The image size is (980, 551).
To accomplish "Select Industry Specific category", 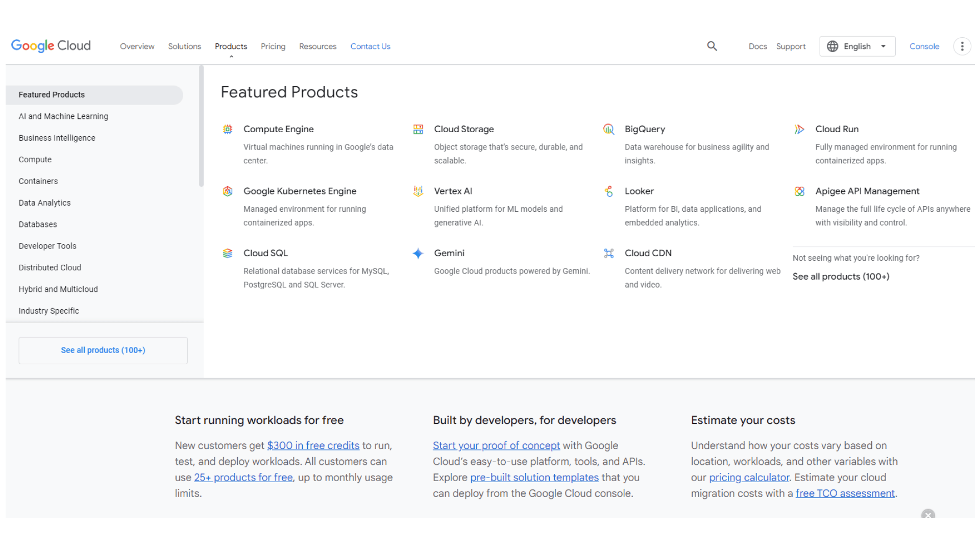I will [x=48, y=311].
